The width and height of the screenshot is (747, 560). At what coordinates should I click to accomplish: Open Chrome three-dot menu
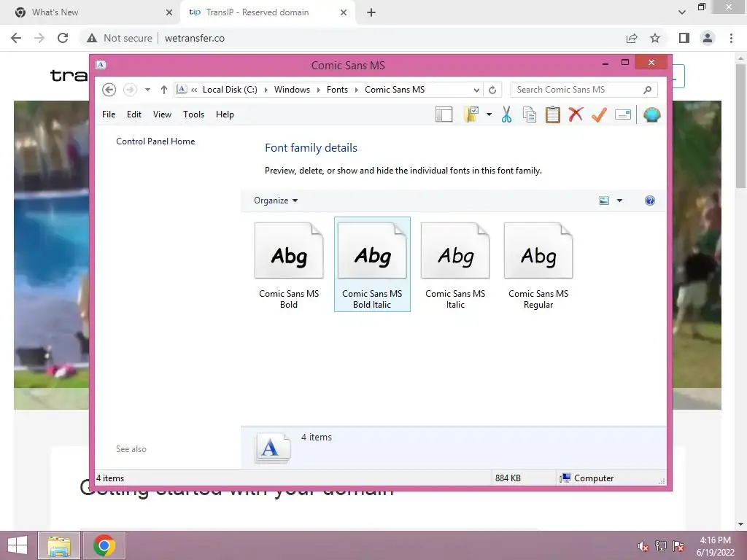[x=731, y=38]
